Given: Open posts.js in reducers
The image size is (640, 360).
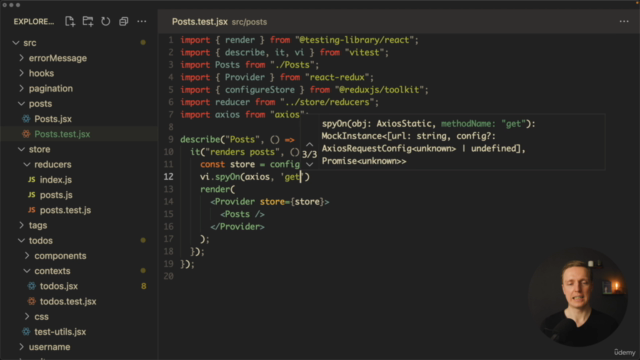Looking at the screenshot, I should pyautogui.click(x=56, y=195).
